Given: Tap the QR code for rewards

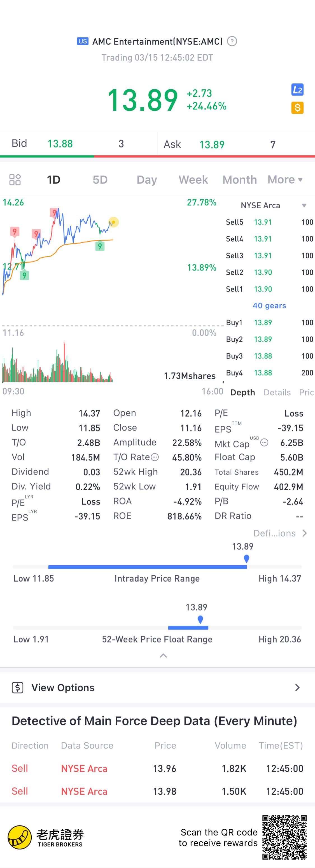Looking at the screenshot, I should (284, 837).
